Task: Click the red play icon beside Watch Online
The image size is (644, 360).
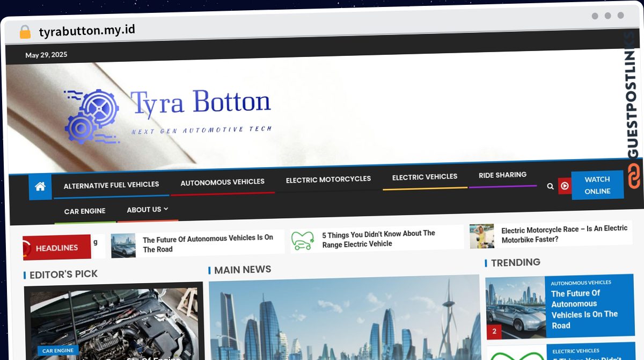Action: (565, 186)
